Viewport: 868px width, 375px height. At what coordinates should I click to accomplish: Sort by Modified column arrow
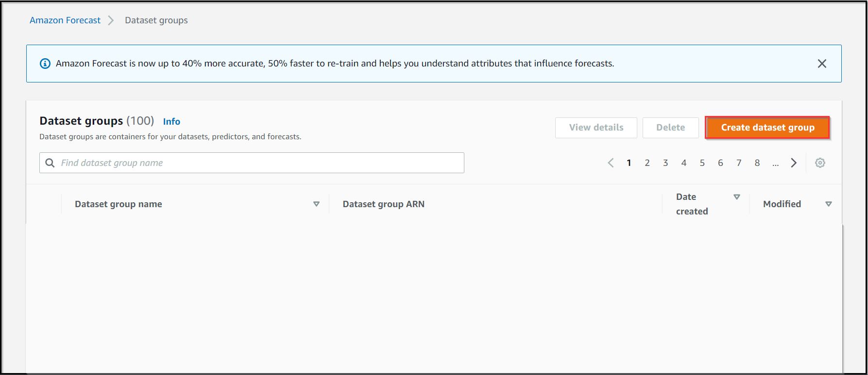click(829, 204)
